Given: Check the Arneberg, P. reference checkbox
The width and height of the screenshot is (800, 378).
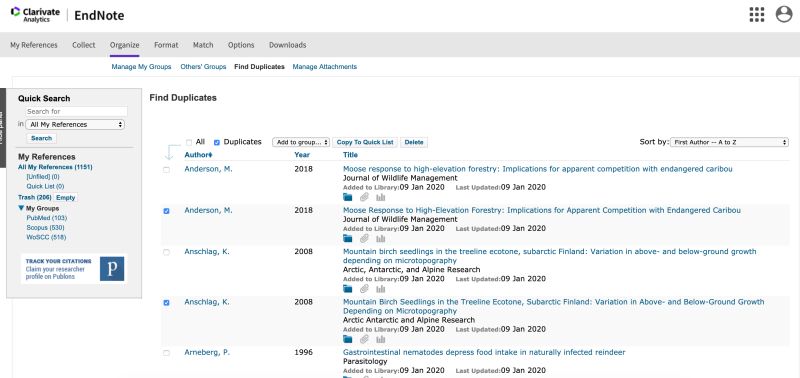Looking at the screenshot, I should click(166, 353).
